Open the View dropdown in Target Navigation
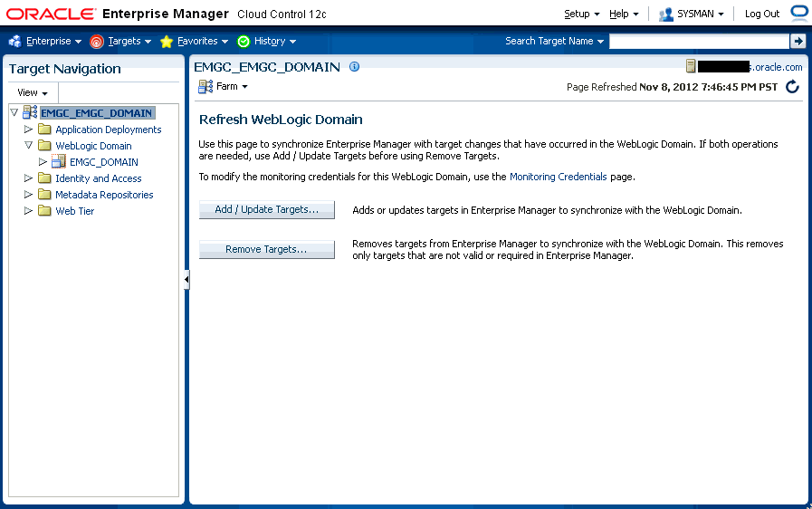 coord(32,92)
